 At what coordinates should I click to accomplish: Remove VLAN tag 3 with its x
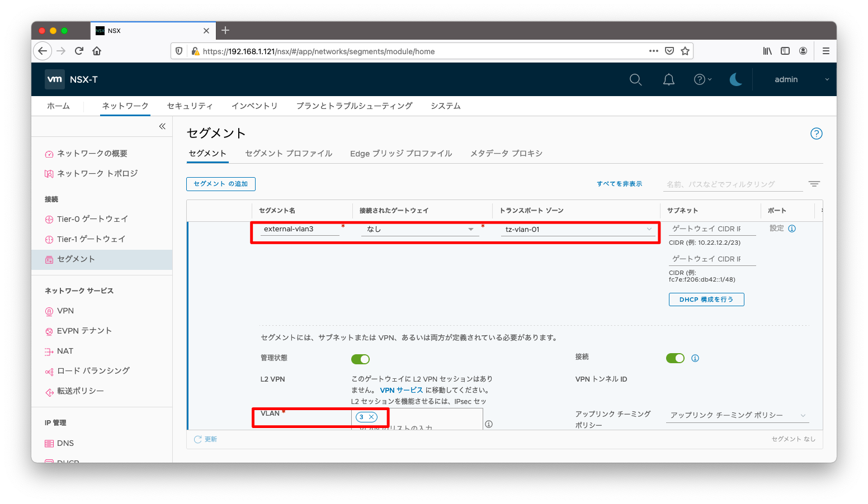371,417
